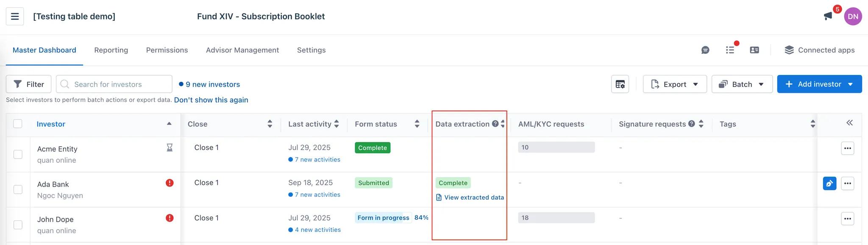Open the Advisor Management tab
Screen dimensions: 868x245
point(242,50)
